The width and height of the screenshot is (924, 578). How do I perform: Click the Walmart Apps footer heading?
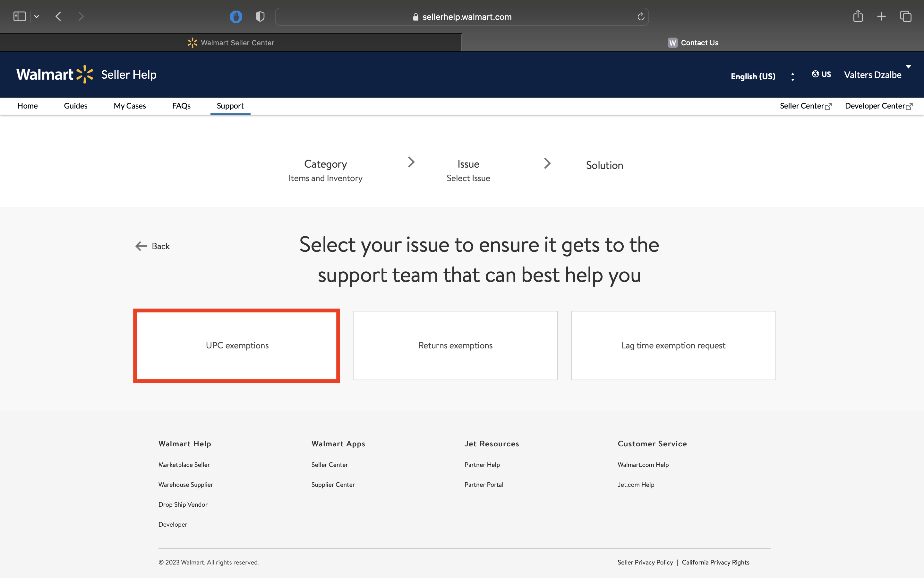(338, 444)
